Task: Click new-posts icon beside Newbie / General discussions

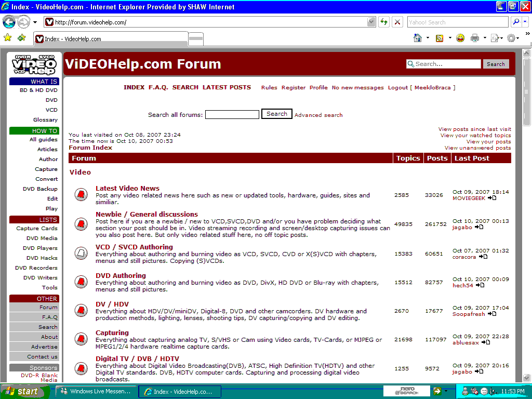Action: (x=81, y=224)
